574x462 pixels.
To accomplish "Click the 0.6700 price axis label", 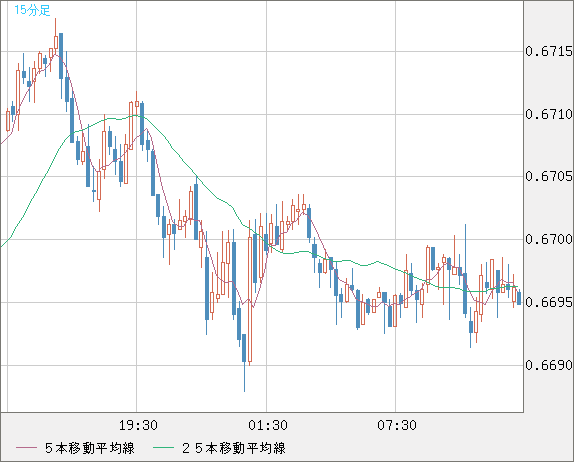I will (549, 239).
